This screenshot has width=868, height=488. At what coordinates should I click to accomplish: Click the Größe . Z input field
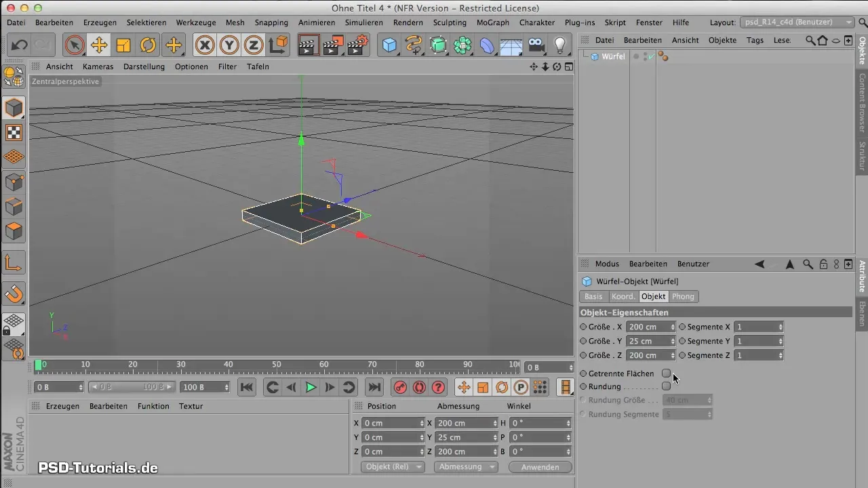649,355
